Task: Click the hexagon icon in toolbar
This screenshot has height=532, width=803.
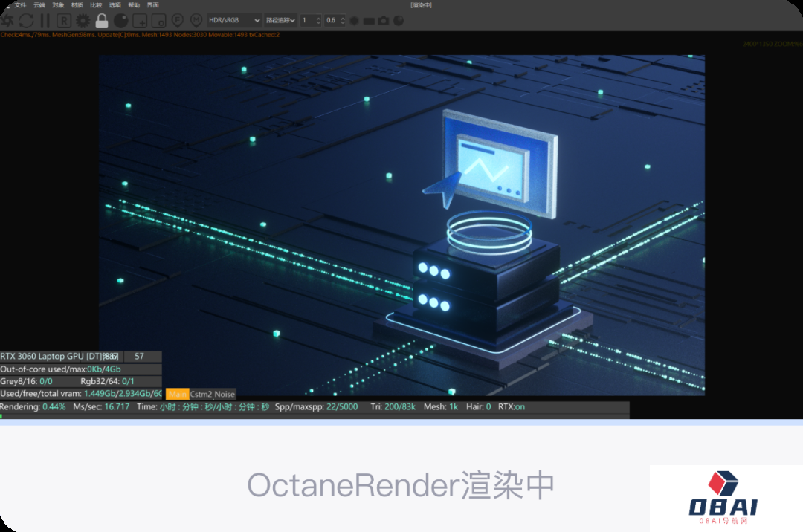Action: tap(354, 21)
